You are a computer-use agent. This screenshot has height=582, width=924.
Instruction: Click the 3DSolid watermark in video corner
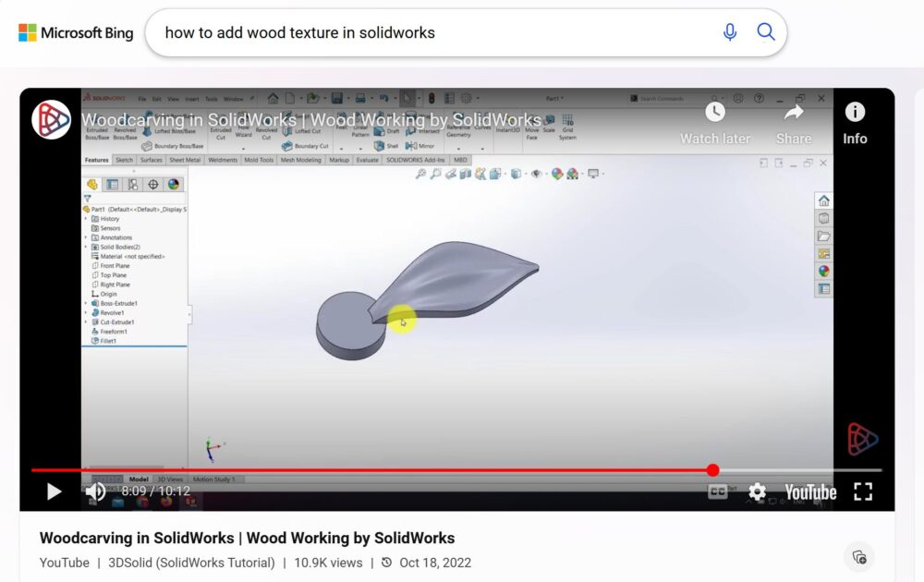(x=862, y=440)
